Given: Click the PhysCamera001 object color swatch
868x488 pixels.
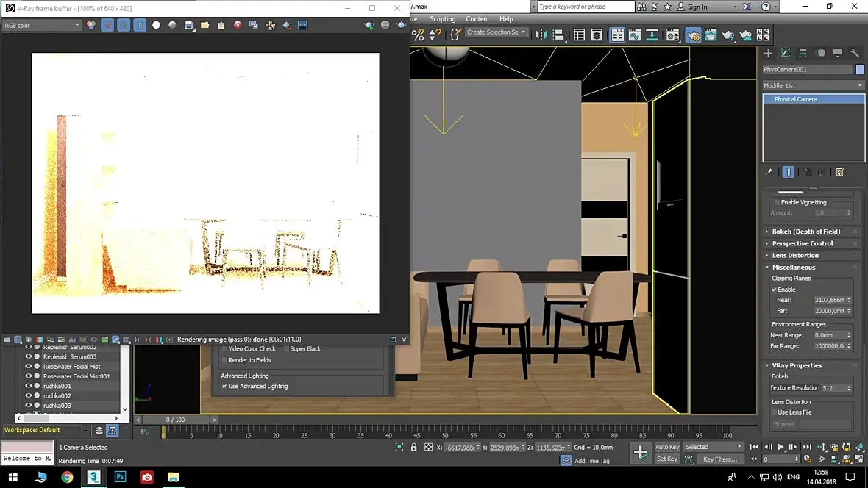Looking at the screenshot, I should click(860, 70).
